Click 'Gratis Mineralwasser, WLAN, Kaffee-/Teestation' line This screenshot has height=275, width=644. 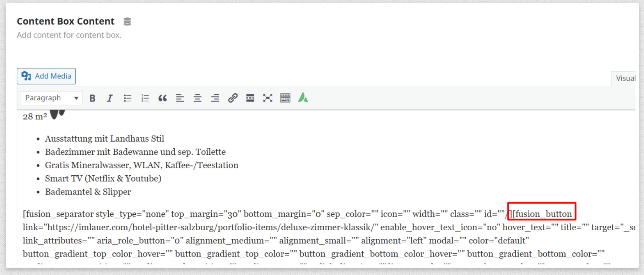142,165
